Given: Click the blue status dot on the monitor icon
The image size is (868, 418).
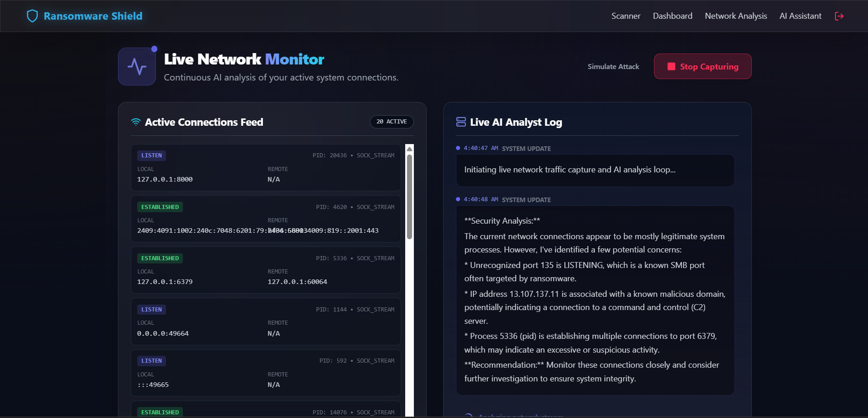Looking at the screenshot, I should 155,48.
